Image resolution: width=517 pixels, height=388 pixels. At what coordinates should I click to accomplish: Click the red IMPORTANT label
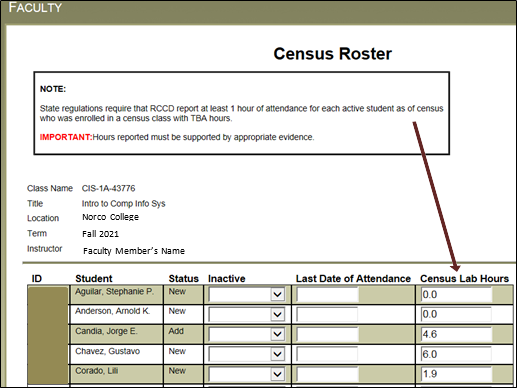pos(66,137)
